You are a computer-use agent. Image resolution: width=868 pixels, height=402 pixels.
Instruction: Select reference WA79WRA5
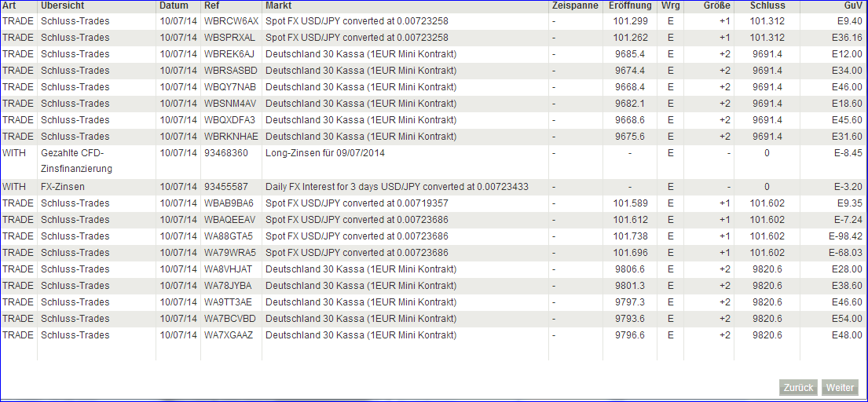(x=229, y=253)
